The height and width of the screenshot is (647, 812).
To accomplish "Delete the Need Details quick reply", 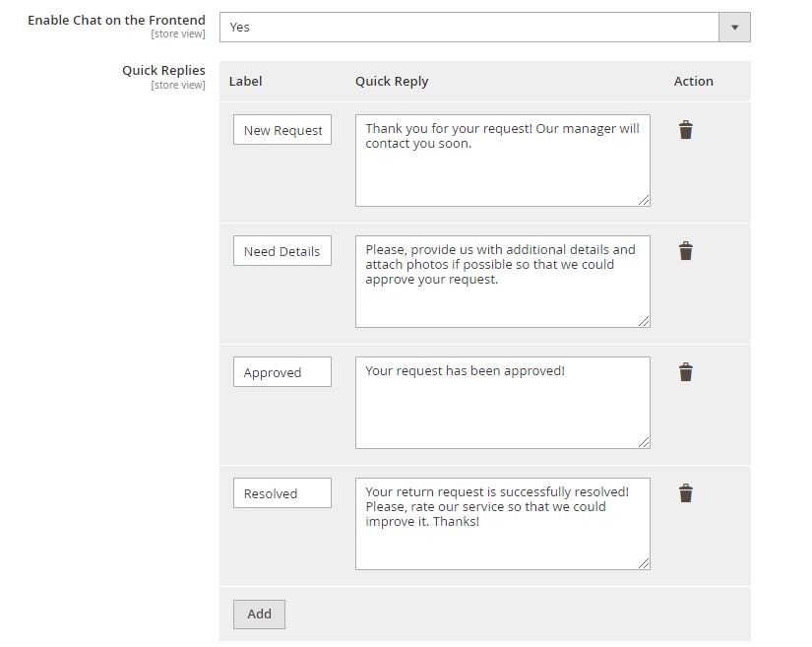I will [686, 251].
